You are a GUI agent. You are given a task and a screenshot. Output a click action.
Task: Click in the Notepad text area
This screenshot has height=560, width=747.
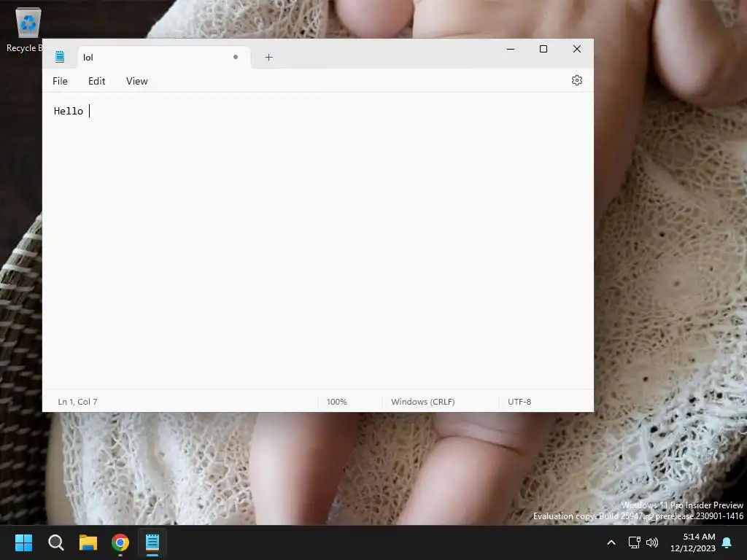[x=318, y=241]
